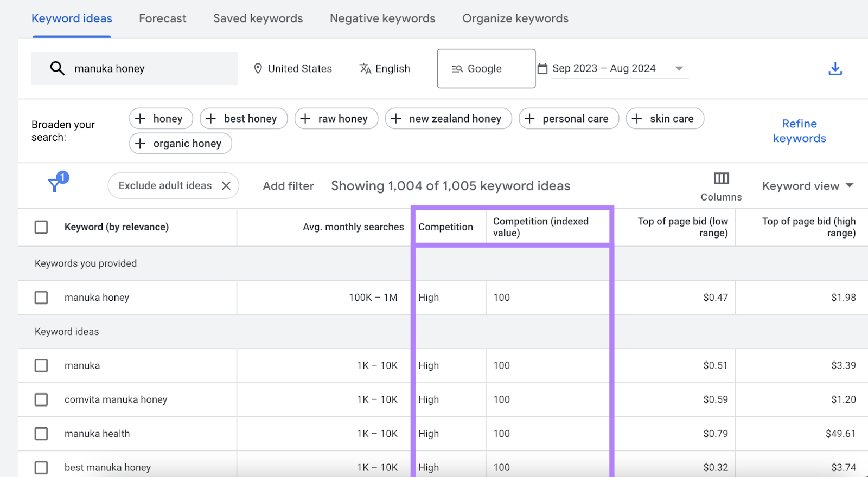Open the Organize keywords tab
The width and height of the screenshot is (868, 477).
(x=515, y=18)
